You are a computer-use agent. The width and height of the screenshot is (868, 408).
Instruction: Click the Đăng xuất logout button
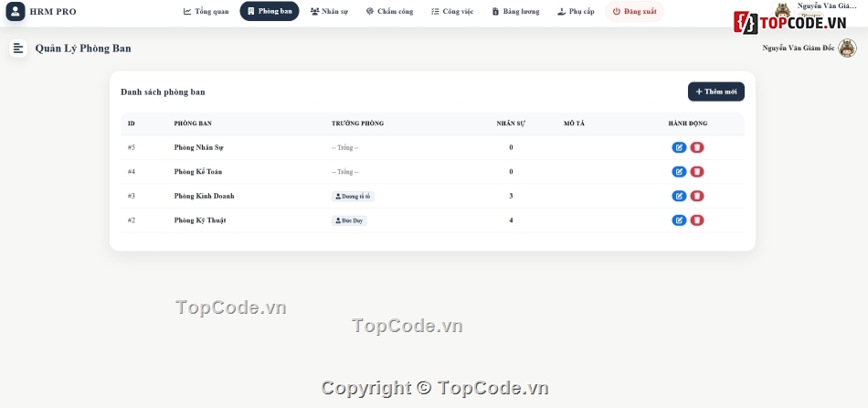click(x=634, y=11)
